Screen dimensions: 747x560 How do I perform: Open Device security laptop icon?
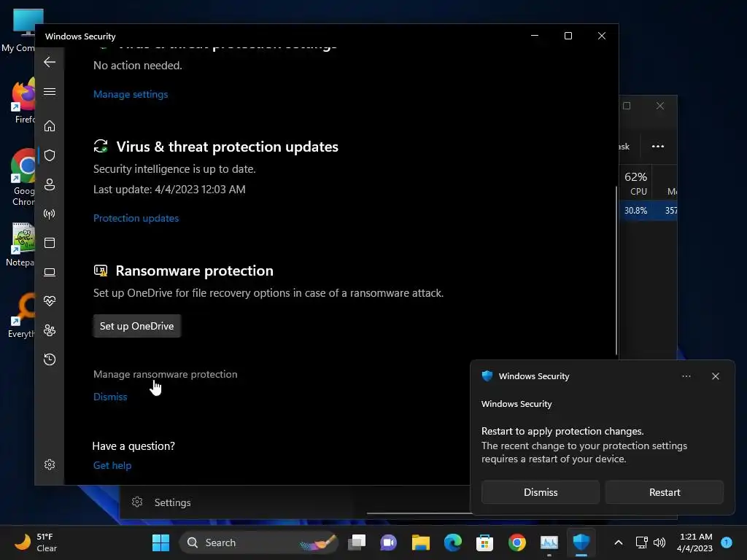(50, 272)
